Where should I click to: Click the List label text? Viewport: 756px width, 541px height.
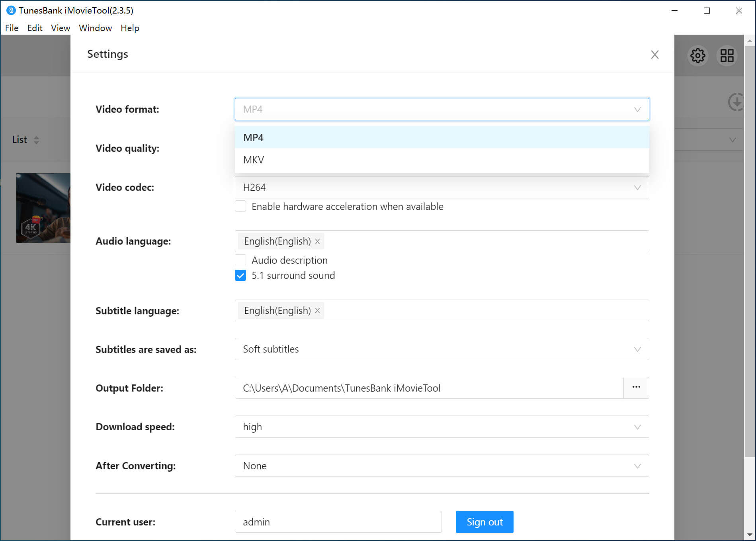(x=20, y=140)
